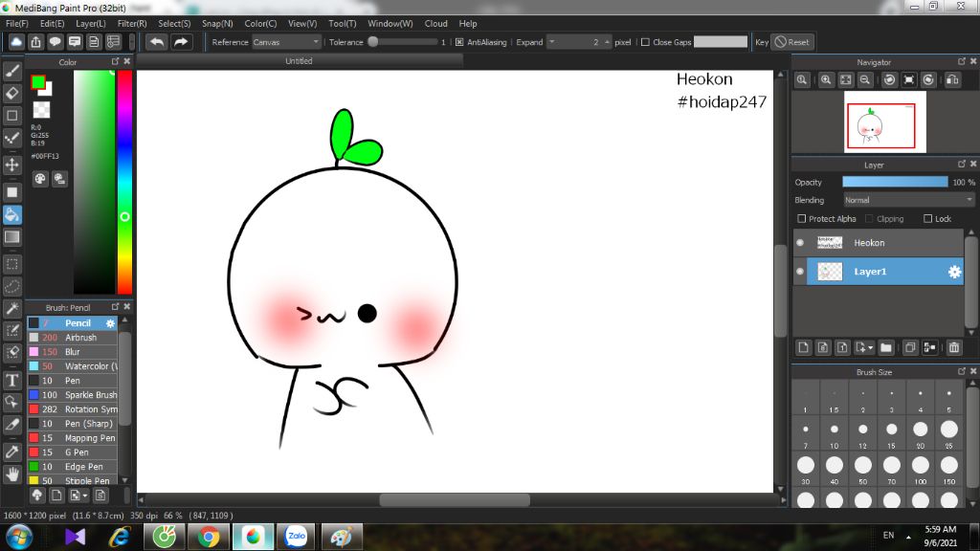Pick hue from rainbow color bar
Screen dimensions: 980x551
pyautogui.click(x=125, y=181)
